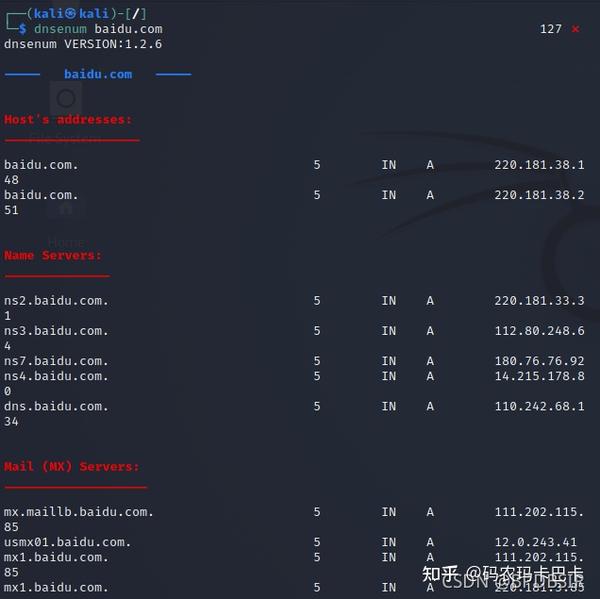The width and height of the screenshot is (600, 599).
Task: Click the Mail (MX) Servers: heading
Action: click(72, 467)
